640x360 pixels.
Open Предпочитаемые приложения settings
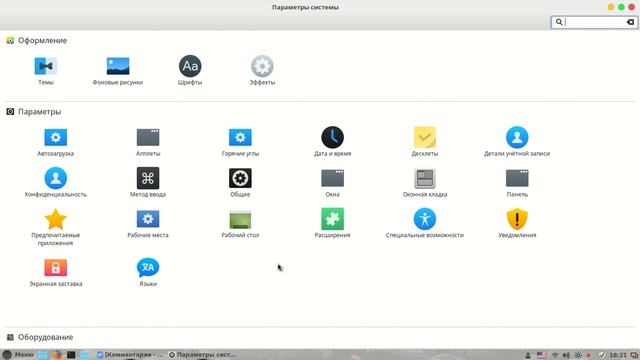pyautogui.click(x=56, y=227)
